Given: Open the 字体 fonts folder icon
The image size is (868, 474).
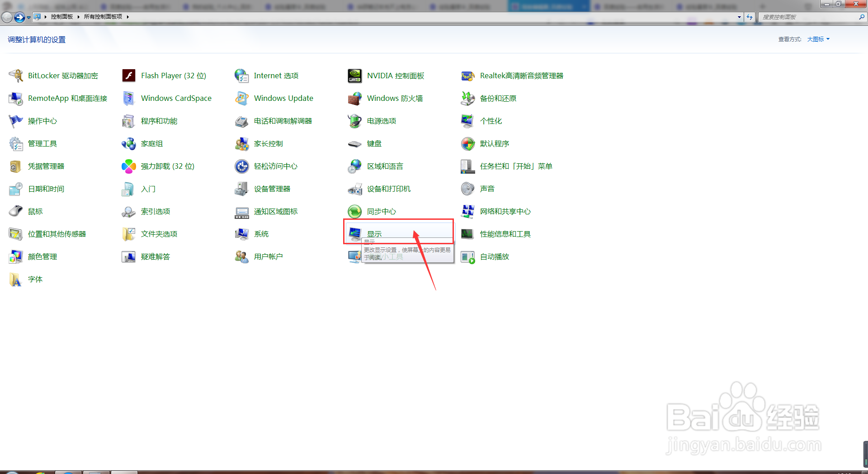Looking at the screenshot, I should 16,279.
